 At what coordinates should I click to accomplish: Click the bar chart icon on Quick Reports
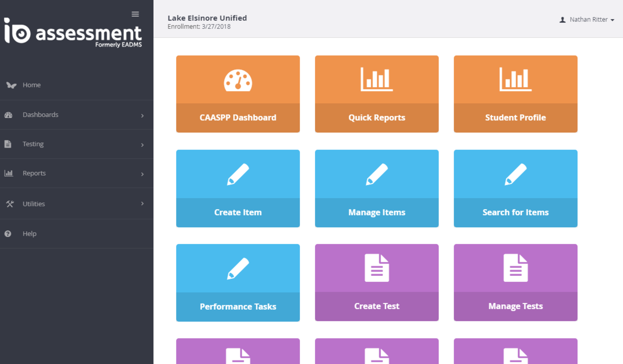coord(377,79)
